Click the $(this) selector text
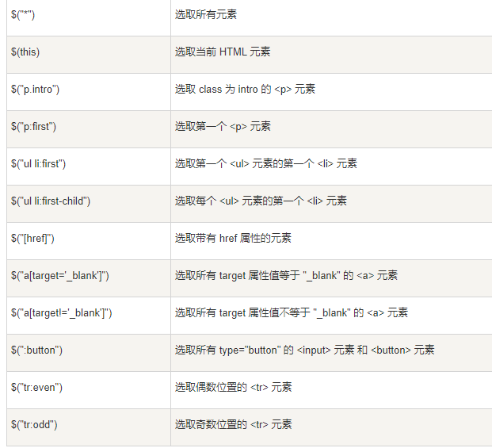The image size is (492, 448). click(25, 52)
